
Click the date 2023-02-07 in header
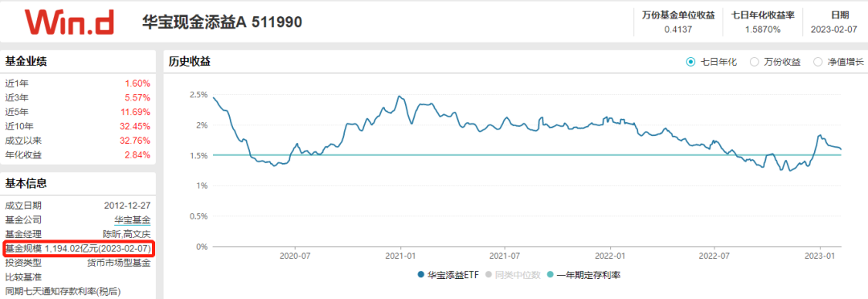pos(833,30)
